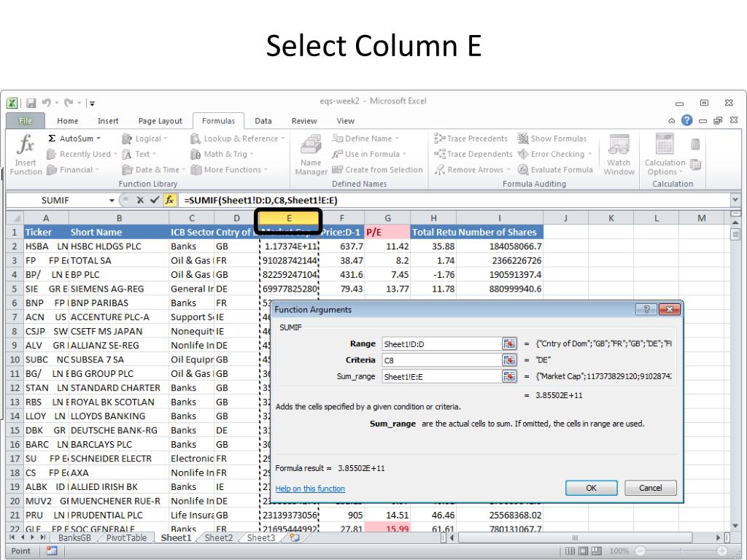Click Undo in Quick Access Toolbar

coord(46,103)
